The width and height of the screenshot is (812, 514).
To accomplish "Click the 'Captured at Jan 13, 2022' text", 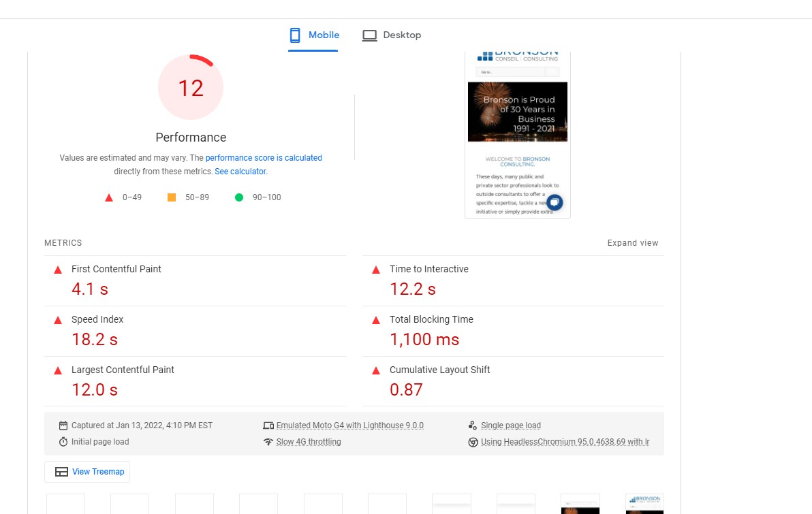I will click(x=142, y=425).
